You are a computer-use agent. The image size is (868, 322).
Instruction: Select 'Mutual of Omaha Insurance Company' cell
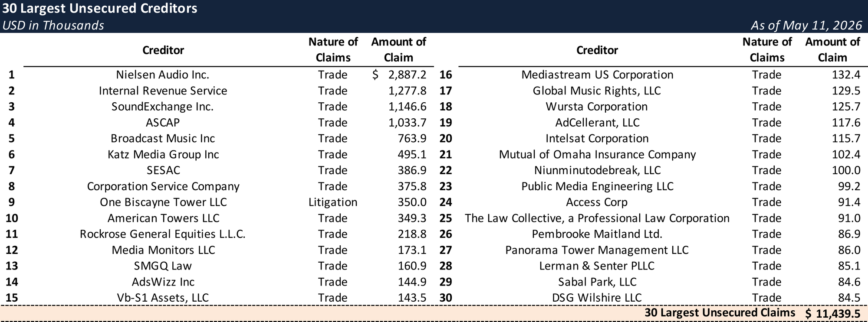pos(597,154)
